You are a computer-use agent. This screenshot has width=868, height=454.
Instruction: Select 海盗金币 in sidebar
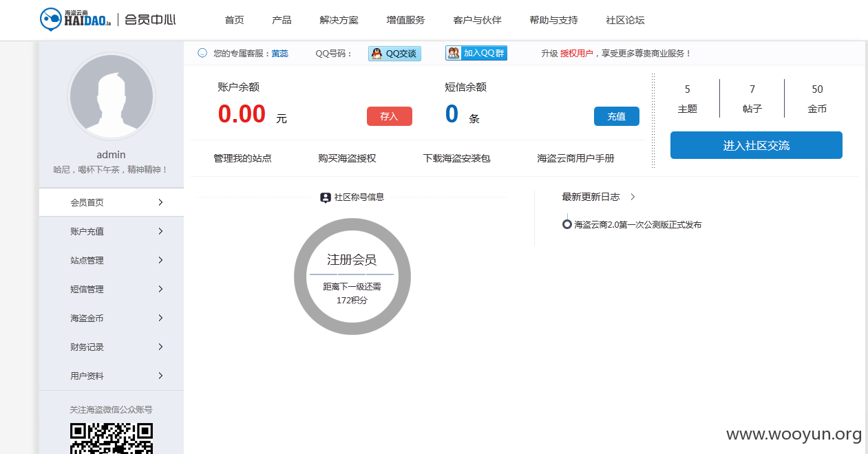coord(112,318)
